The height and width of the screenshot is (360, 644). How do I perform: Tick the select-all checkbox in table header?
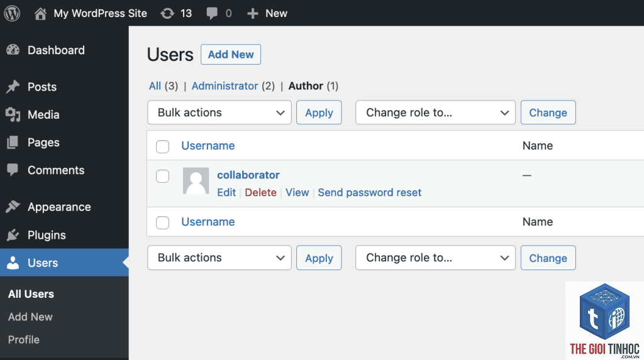(x=163, y=146)
